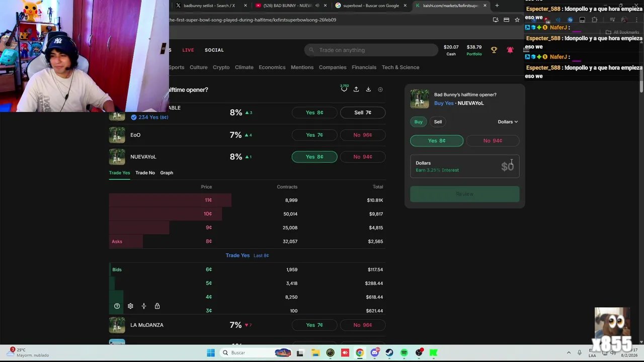Open the EoO market thumbnail
The image size is (644, 362).
point(117,135)
